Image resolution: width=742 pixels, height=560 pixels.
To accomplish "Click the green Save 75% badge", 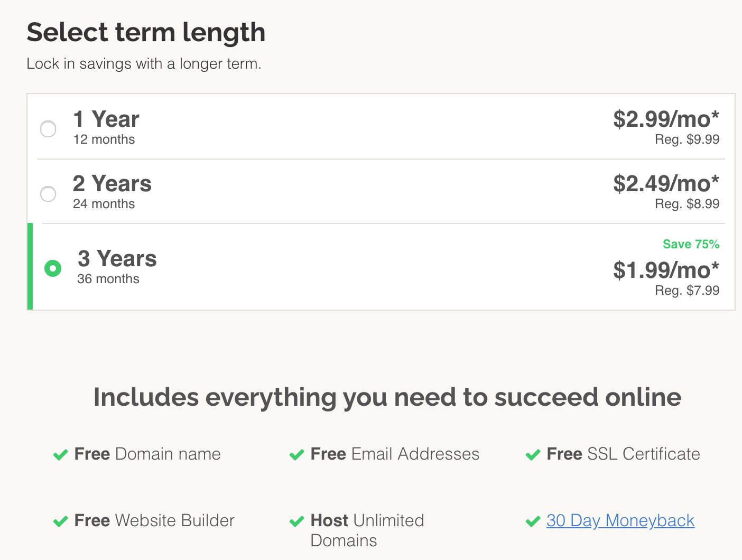I will coord(691,244).
